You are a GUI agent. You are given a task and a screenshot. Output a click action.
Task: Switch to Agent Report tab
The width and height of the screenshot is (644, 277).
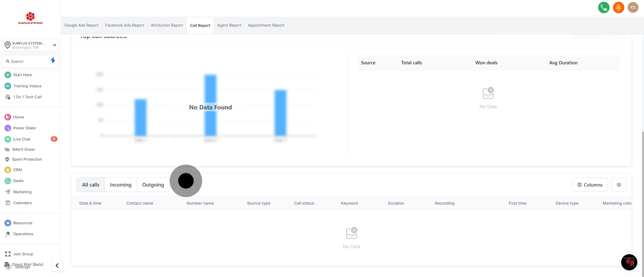coord(229,25)
